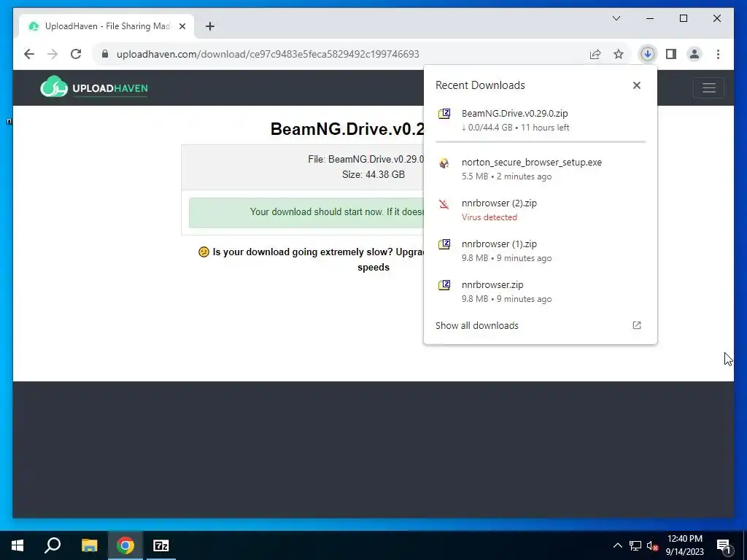Click the Size: 44.38 GB text
747x560 pixels.
[x=373, y=175]
